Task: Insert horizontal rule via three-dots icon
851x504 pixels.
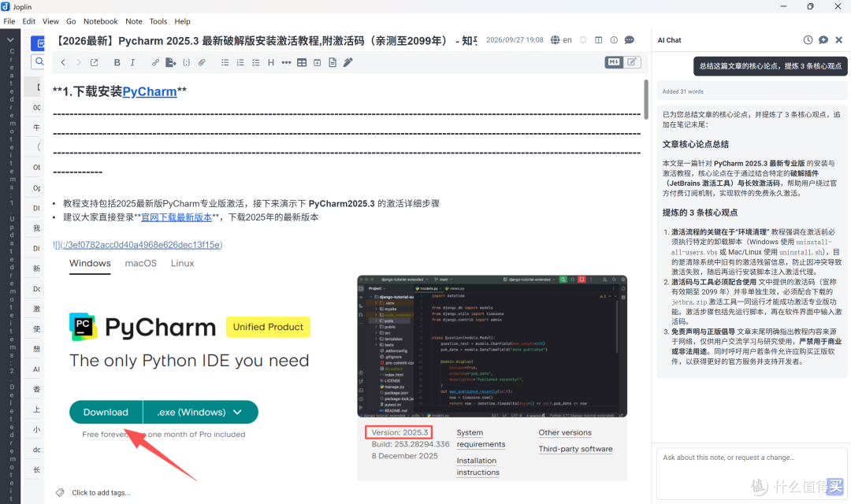Action: click(x=287, y=62)
